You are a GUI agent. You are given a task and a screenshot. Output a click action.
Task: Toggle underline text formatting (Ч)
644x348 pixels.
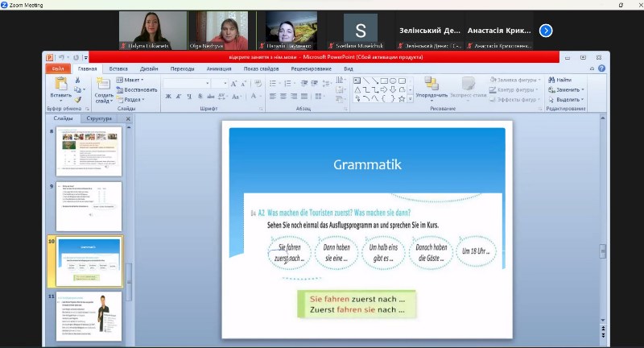tap(190, 97)
